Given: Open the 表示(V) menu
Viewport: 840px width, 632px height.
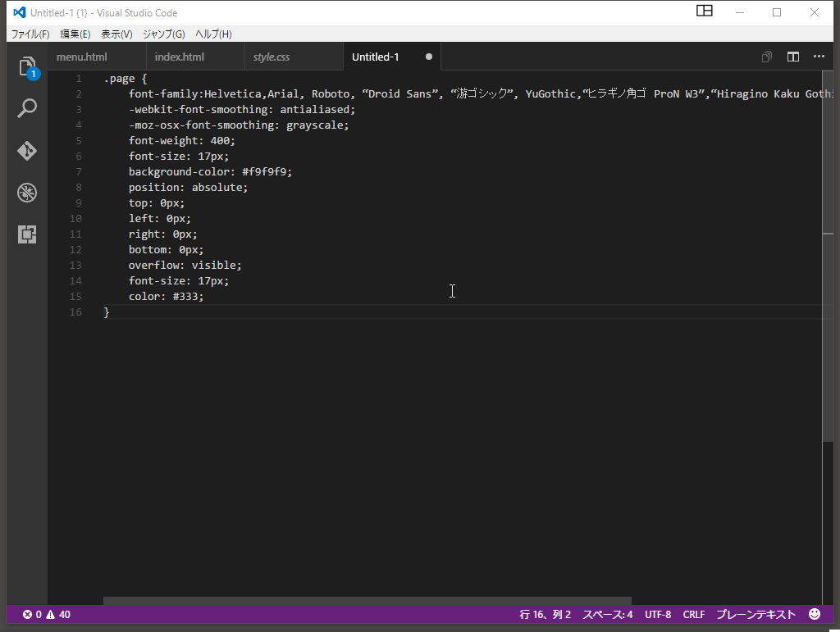Looking at the screenshot, I should click(116, 34).
